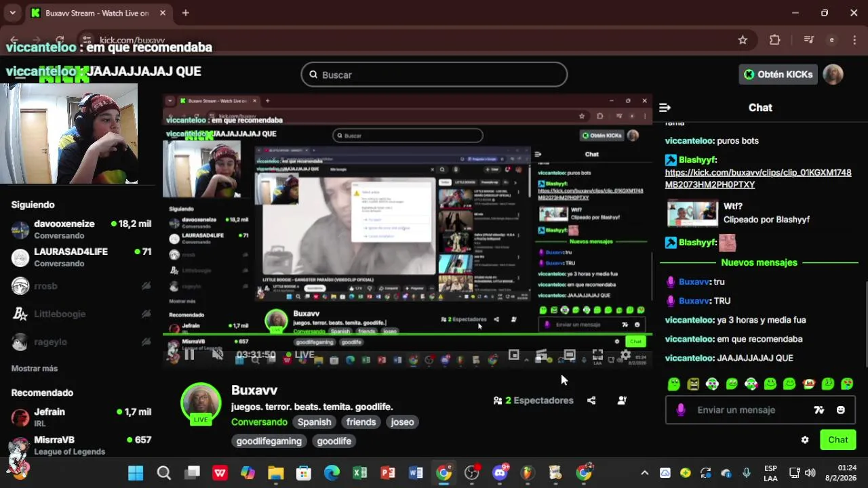Screen dimensions: 868x488
Task: Open OBS Studio from the taskbar
Action: [x=472, y=473]
